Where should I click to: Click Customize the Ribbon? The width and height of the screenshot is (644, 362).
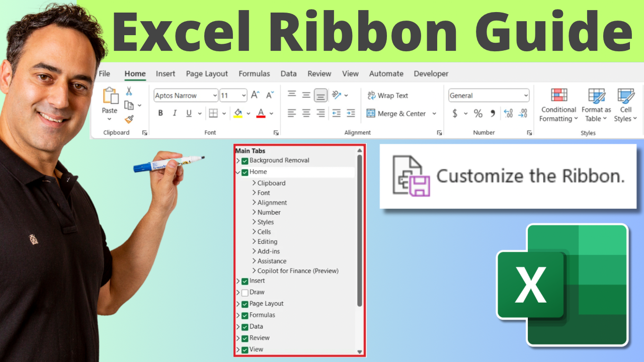click(x=508, y=176)
